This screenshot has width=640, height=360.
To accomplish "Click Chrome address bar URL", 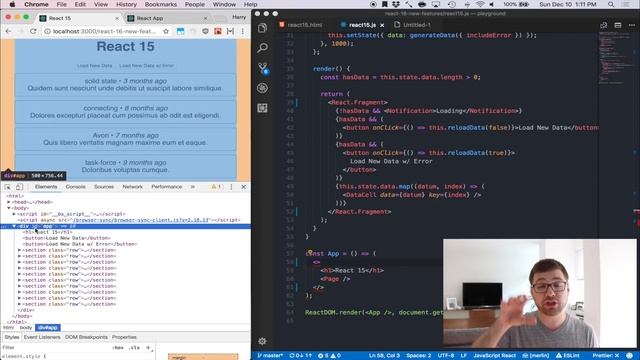I will [x=104, y=31].
